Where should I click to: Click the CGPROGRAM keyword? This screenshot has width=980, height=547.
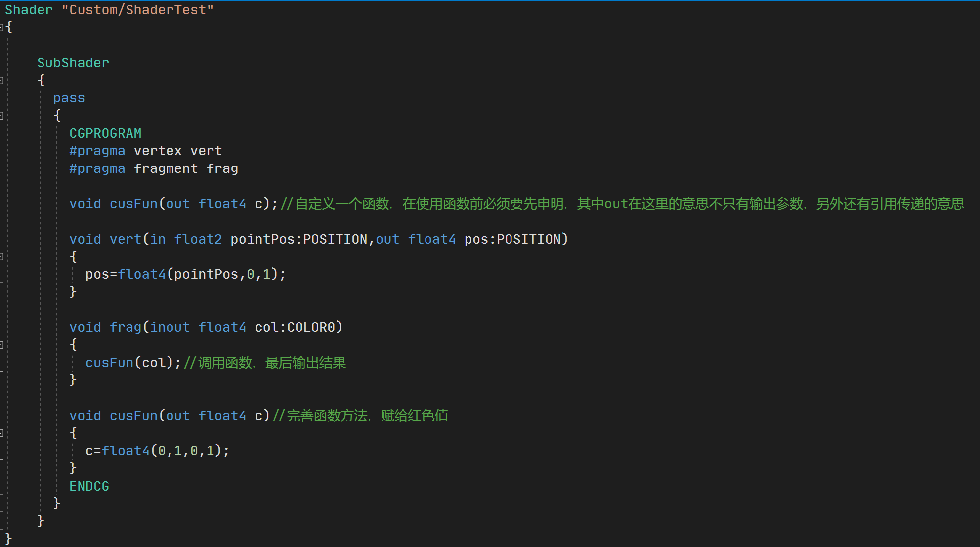(105, 133)
